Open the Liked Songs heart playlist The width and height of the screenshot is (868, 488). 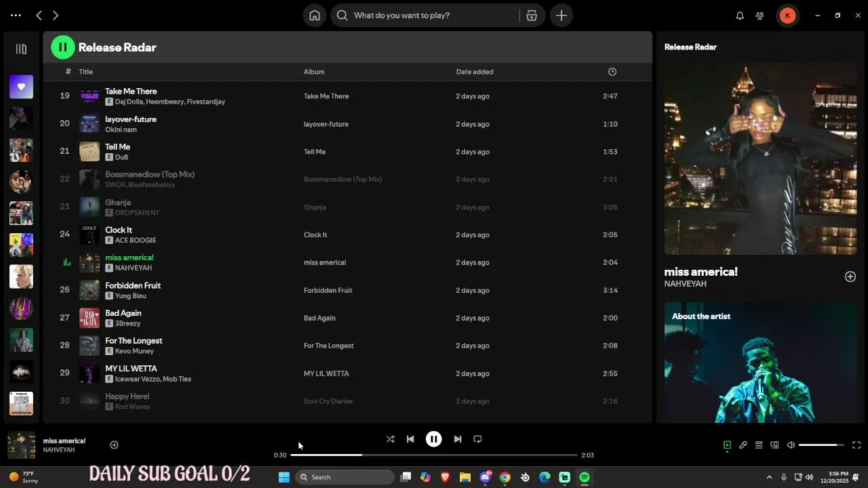point(21,87)
